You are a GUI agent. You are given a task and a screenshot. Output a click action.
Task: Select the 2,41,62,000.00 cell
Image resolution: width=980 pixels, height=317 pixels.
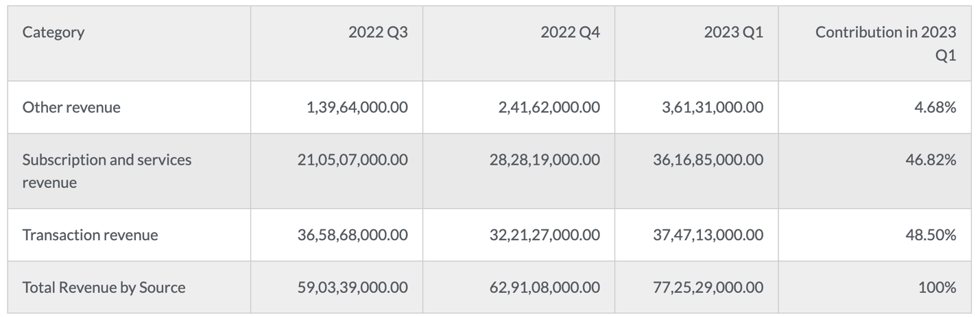point(549,107)
